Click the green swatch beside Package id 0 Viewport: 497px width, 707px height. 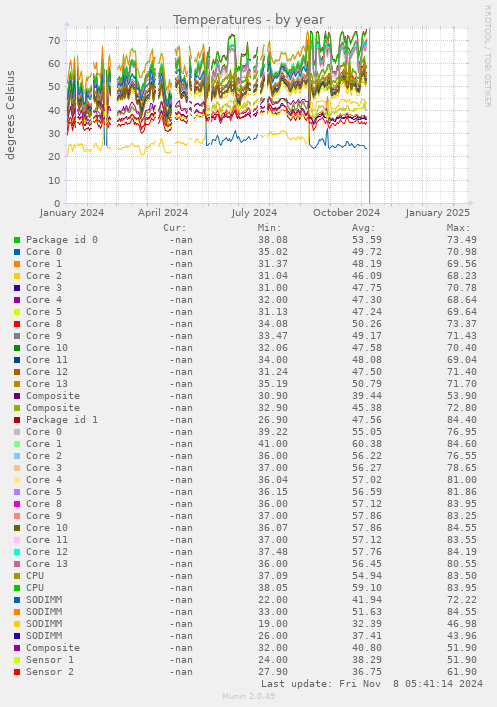(17, 240)
